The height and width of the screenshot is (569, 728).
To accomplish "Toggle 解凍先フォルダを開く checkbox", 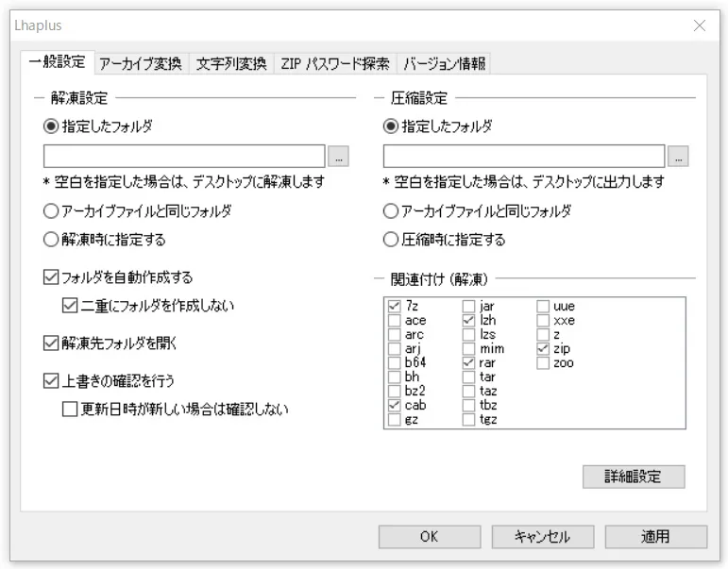I will pos(51,343).
